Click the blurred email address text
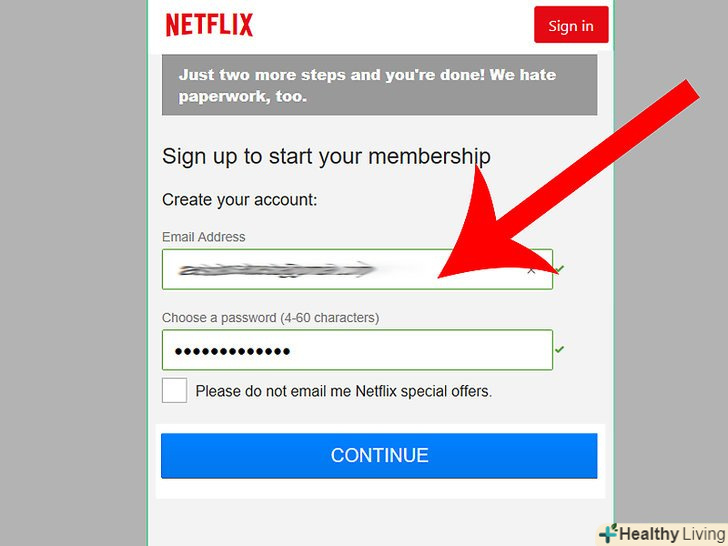The width and height of the screenshot is (728, 546). point(276,270)
